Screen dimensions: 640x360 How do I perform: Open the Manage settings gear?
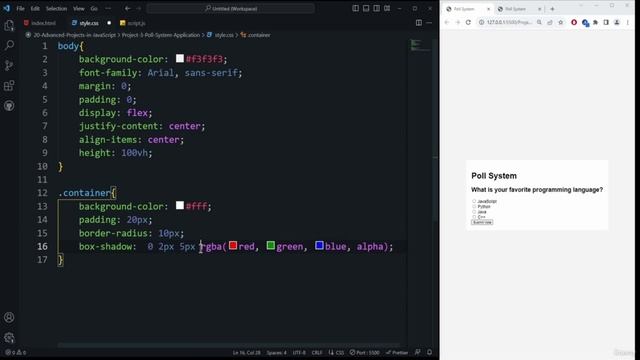[9, 338]
